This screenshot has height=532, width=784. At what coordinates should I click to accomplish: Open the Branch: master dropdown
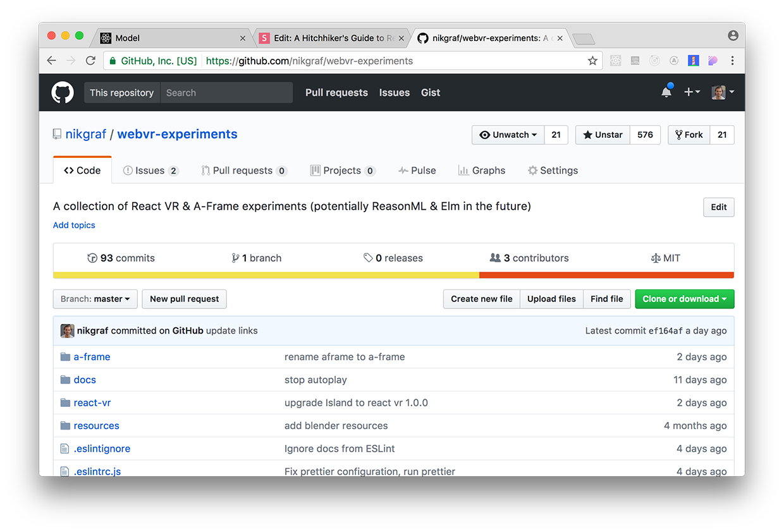click(x=95, y=299)
